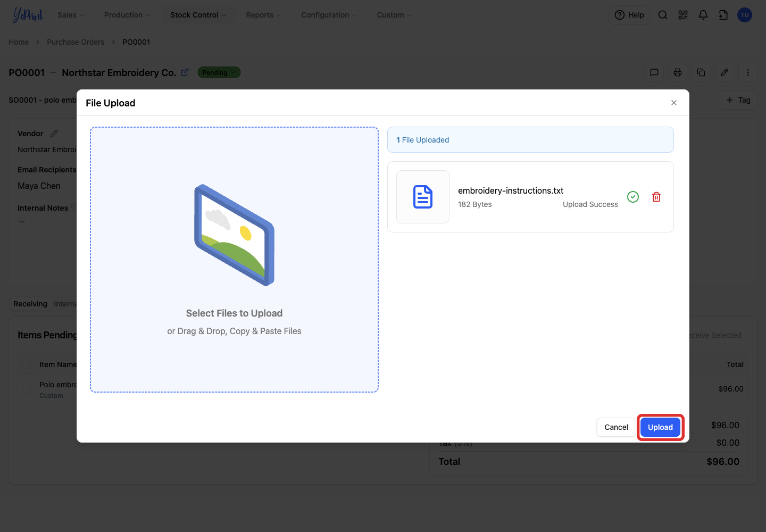Open the TU user avatar menu
Image resolution: width=766 pixels, height=532 pixels.
745,15
